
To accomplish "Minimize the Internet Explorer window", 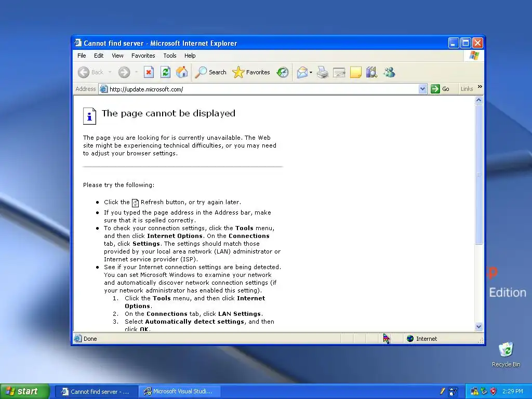I will [x=453, y=43].
